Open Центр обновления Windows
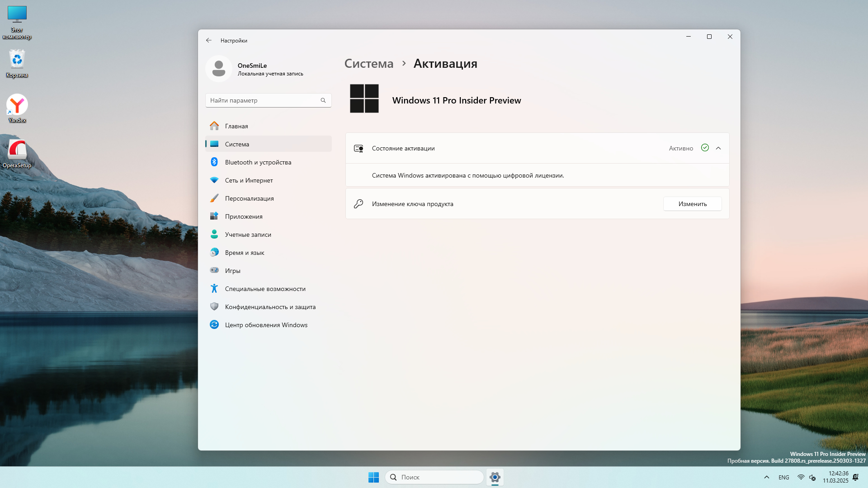Image resolution: width=868 pixels, height=488 pixels. tap(266, 325)
